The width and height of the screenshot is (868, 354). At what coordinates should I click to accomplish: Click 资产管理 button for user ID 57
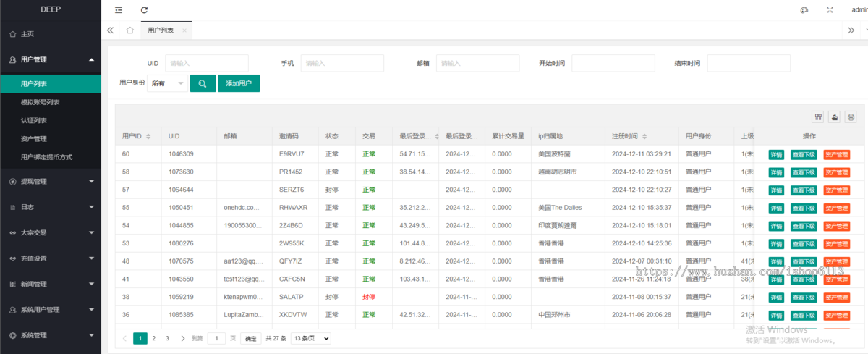[836, 190]
